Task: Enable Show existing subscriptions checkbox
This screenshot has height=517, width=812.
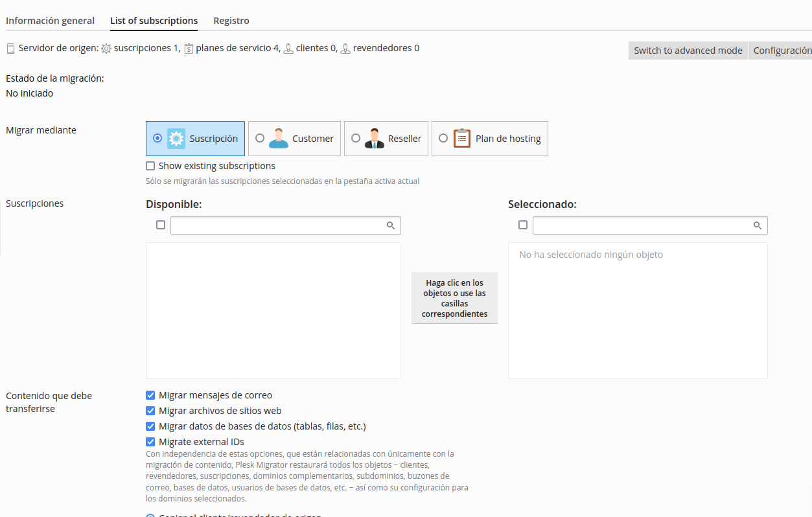Action: [150, 166]
